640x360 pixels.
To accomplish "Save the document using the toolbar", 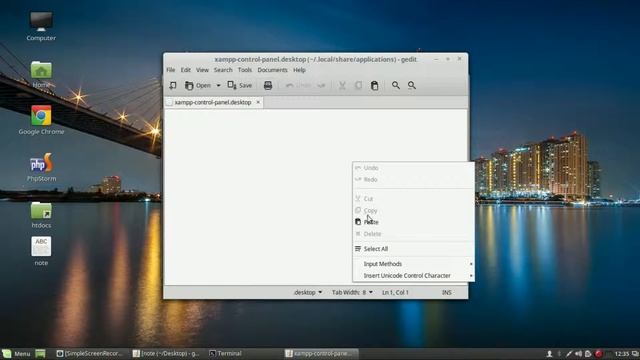I will click(x=240, y=85).
